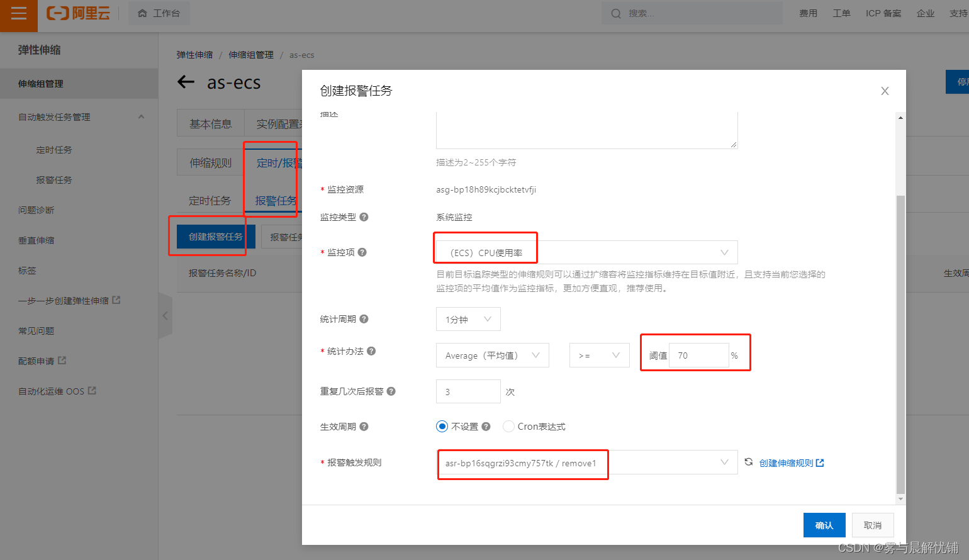Screen dimensions: 969x560
Task: Show help for 生效周期
Action: 364,427
